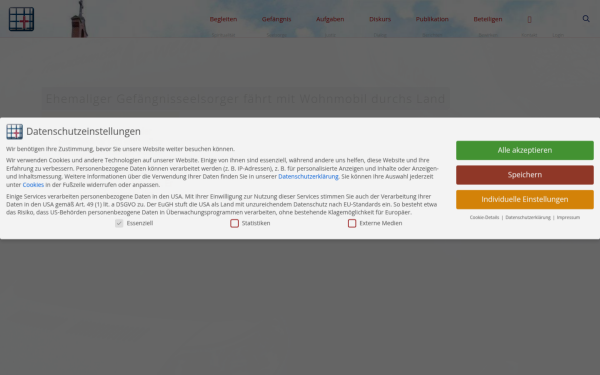
Task: Open the Beteiligen menu
Action: (488, 19)
